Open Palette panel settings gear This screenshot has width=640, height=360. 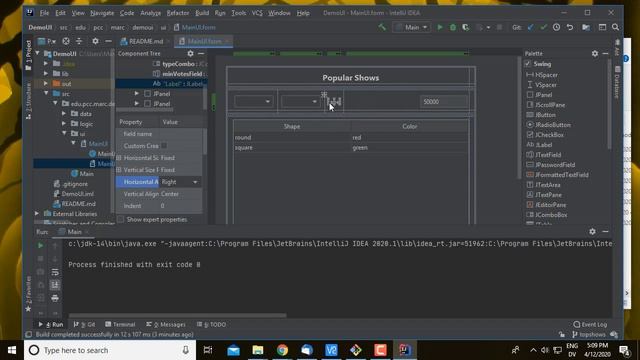coord(595,53)
